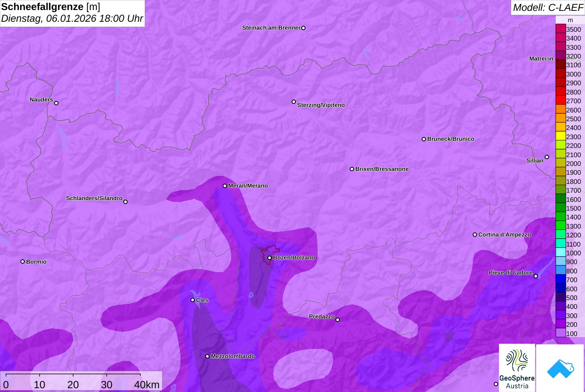Click the 2700 m red legend swatch
The height and width of the screenshot is (392, 585).
560,100
